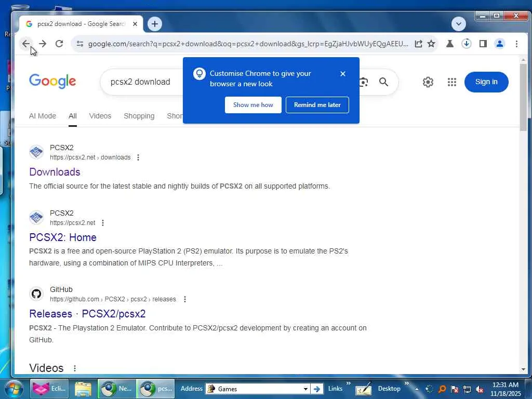Image resolution: width=532 pixels, height=399 pixels.
Task: Search by image with camera icon
Action: click(x=363, y=82)
